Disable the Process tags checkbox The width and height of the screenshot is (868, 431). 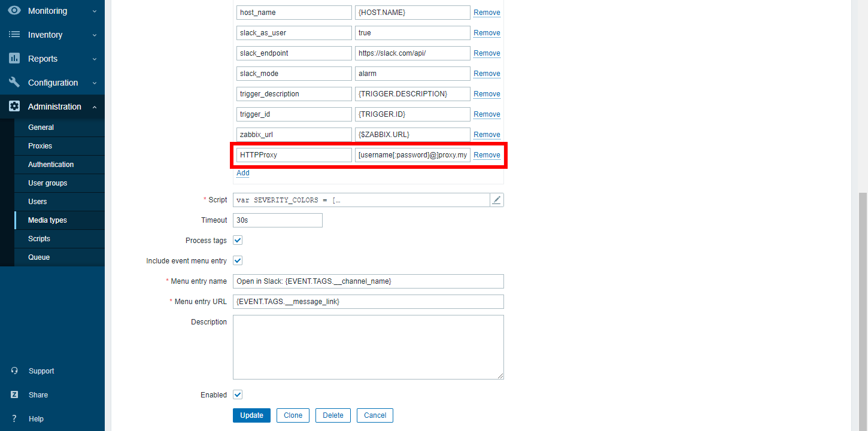point(237,239)
